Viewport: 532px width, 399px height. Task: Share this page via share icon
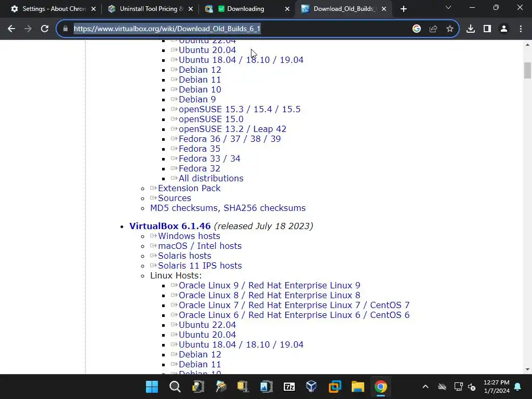point(433,29)
